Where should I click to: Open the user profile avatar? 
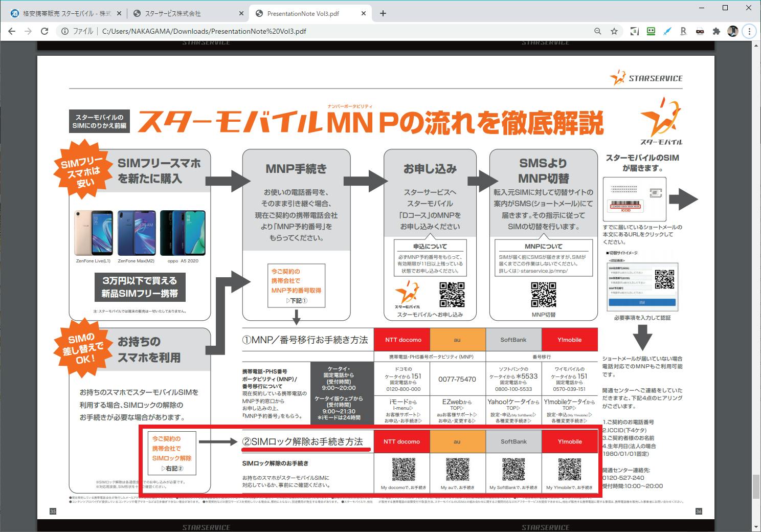(x=732, y=31)
